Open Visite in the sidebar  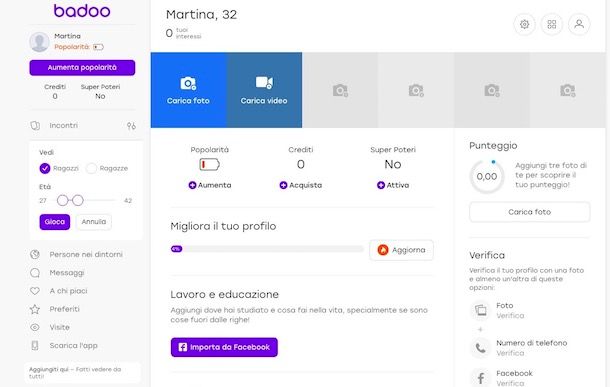tap(60, 327)
